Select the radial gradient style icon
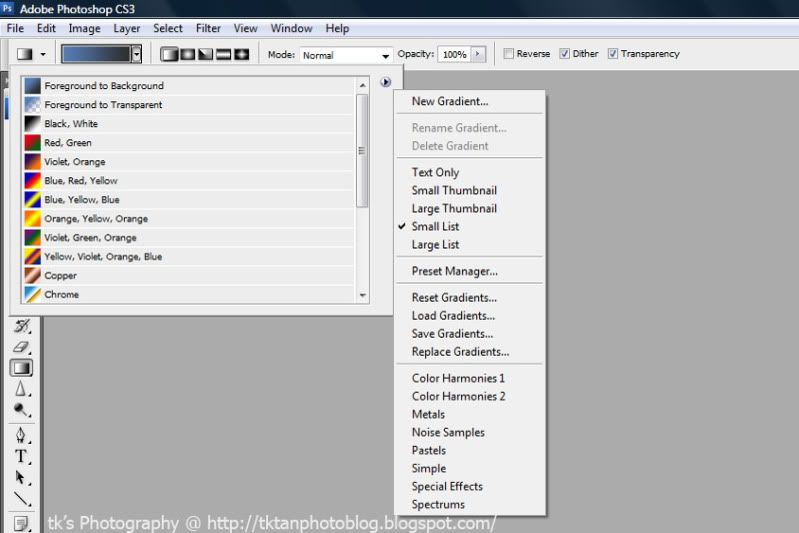Viewport: 799px width, 533px height. click(188, 54)
